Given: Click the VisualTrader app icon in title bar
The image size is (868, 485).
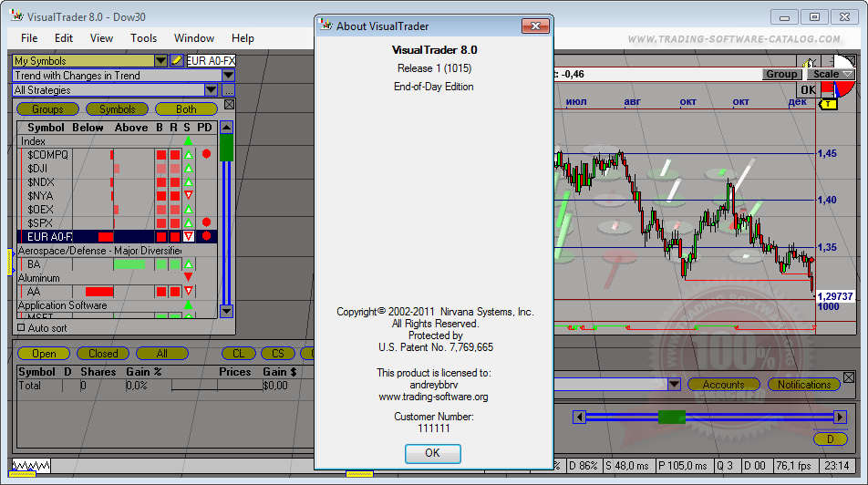Looking at the screenshot, I should (x=15, y=16).
